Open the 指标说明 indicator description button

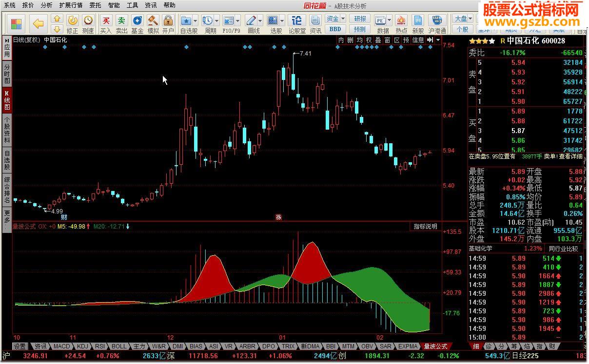coord(426,227)
